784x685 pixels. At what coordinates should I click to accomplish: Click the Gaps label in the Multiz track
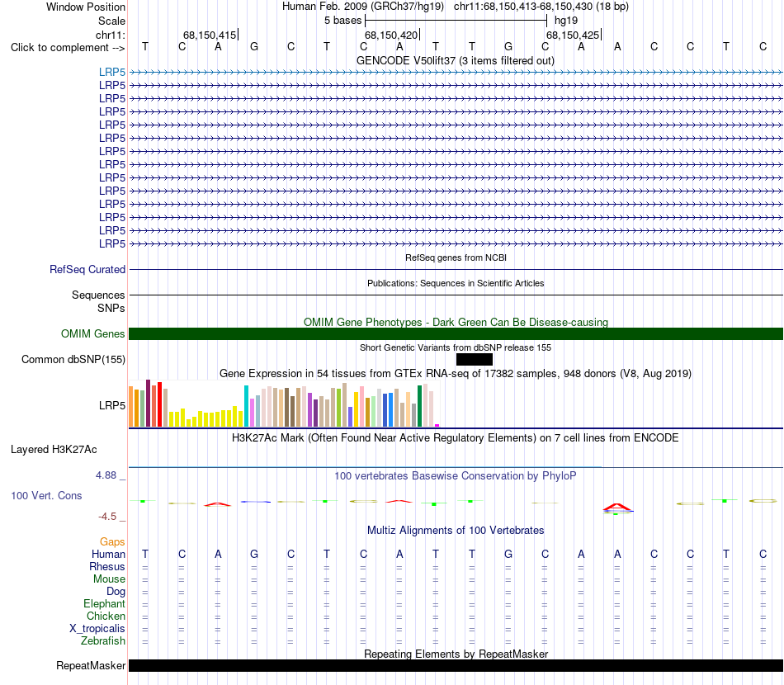pyautogui.click(x=112, y=542)
